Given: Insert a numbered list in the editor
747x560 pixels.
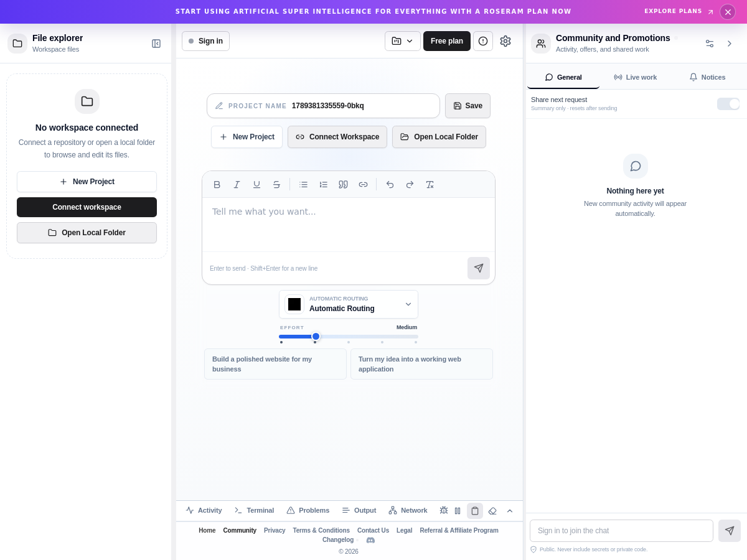Looking at the screenshot, I should 324,184.
